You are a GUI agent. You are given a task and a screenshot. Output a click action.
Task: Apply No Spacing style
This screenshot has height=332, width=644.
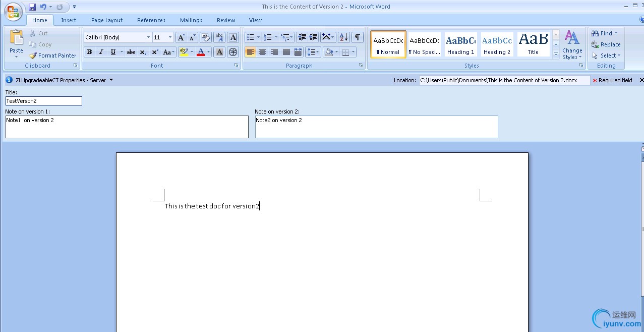424,44
